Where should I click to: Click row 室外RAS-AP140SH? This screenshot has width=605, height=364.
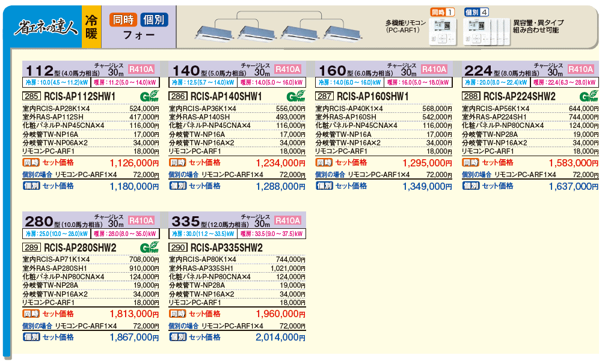coord(238,117)
